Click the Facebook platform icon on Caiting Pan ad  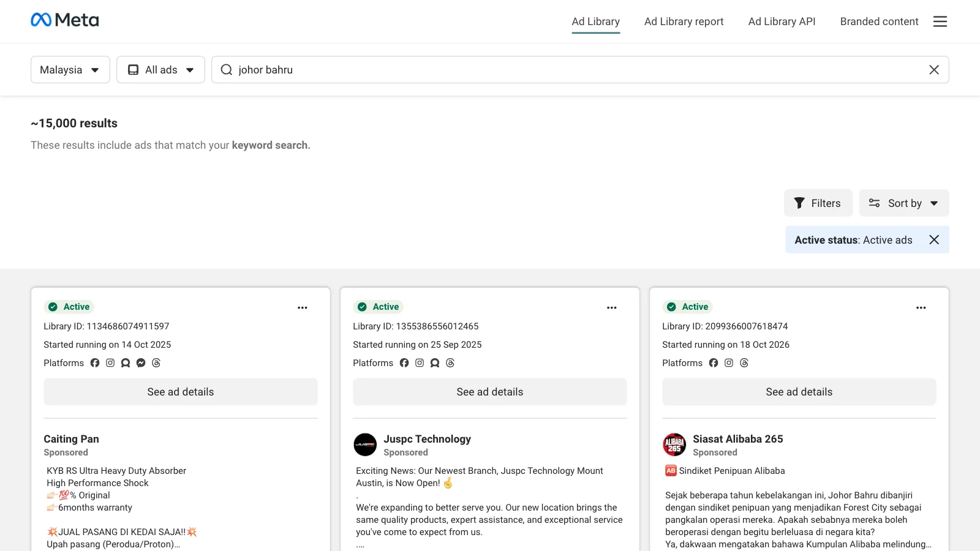click(95, 363)
